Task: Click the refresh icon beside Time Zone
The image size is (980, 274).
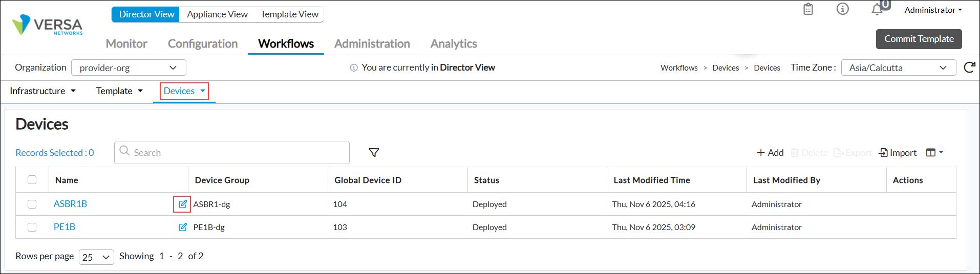Action: tap(969, 67)
